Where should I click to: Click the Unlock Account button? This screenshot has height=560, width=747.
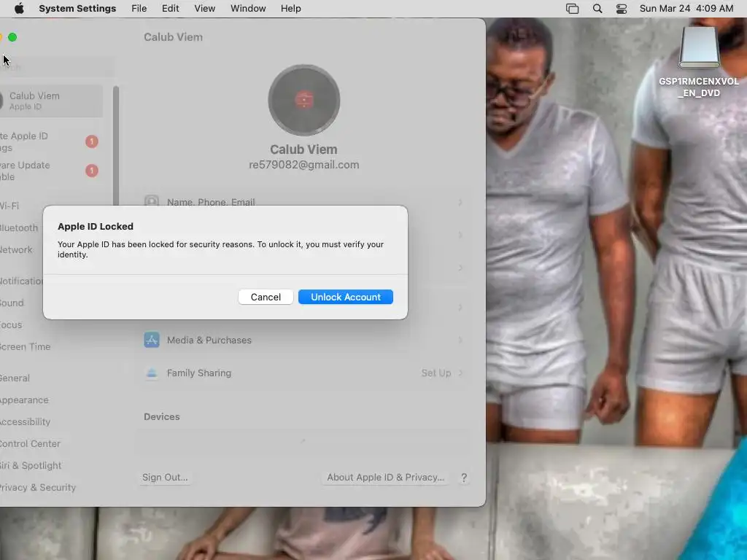(345, 297)
